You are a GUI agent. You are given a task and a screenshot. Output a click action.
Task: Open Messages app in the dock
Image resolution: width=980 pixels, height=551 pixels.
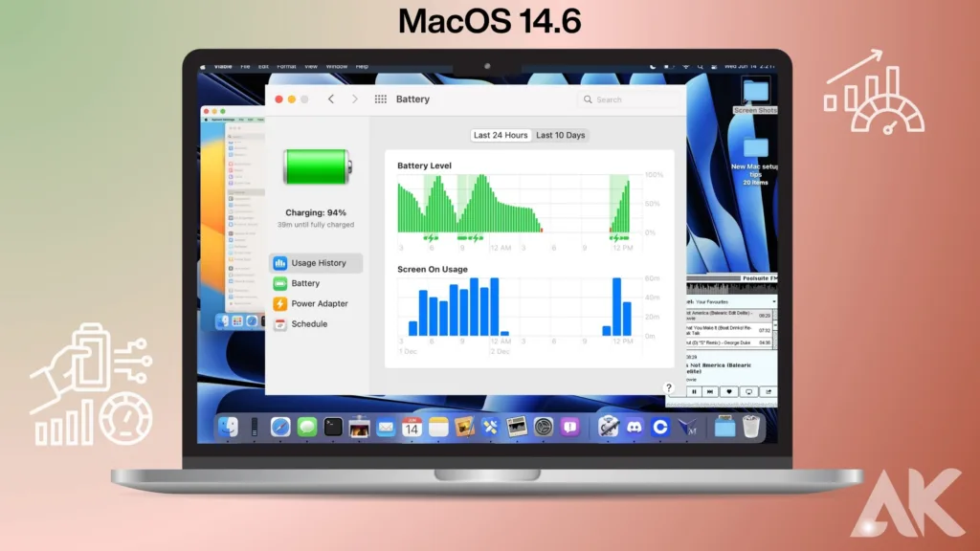click(307, 428)
